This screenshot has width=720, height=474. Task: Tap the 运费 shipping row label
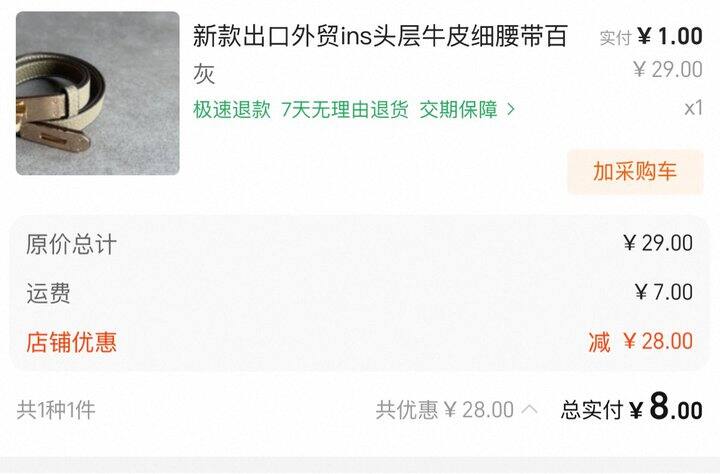click(48, 293)
